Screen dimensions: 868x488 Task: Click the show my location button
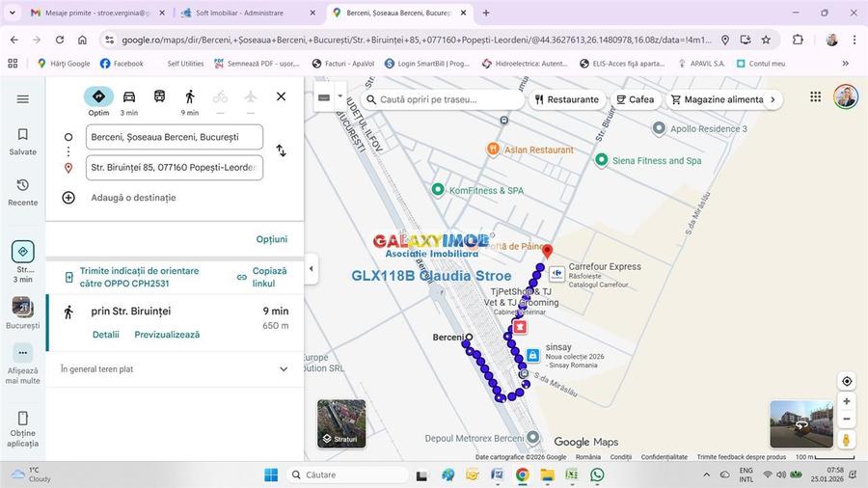[846, 381]
